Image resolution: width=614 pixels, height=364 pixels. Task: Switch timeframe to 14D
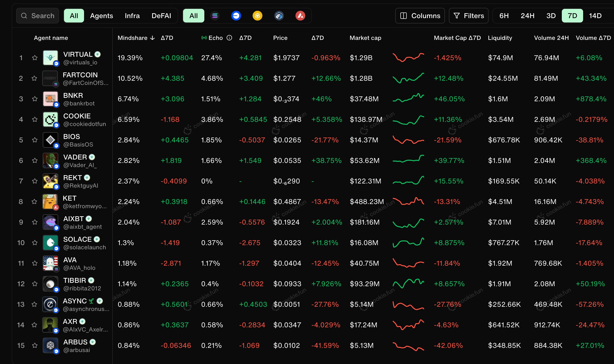pyautogui.click(x=595, y=16)
